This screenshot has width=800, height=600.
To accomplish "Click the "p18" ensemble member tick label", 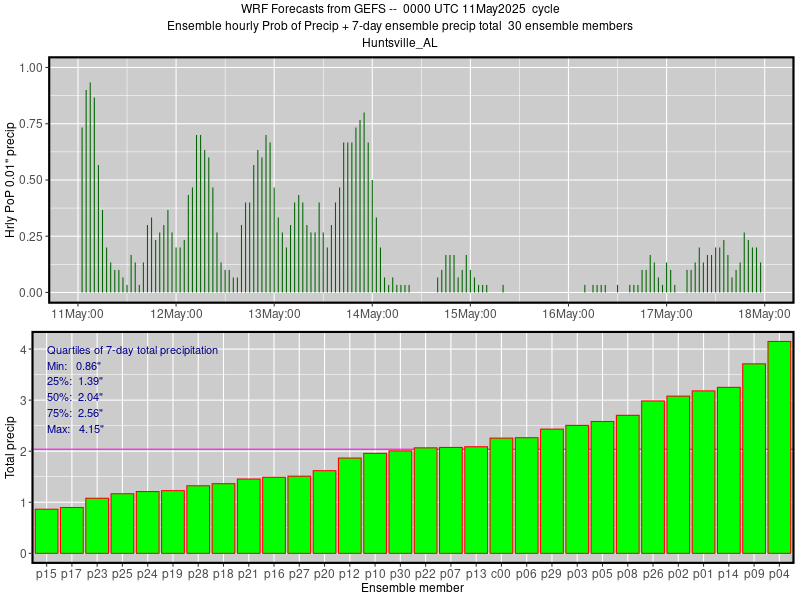I will (223, 574).
